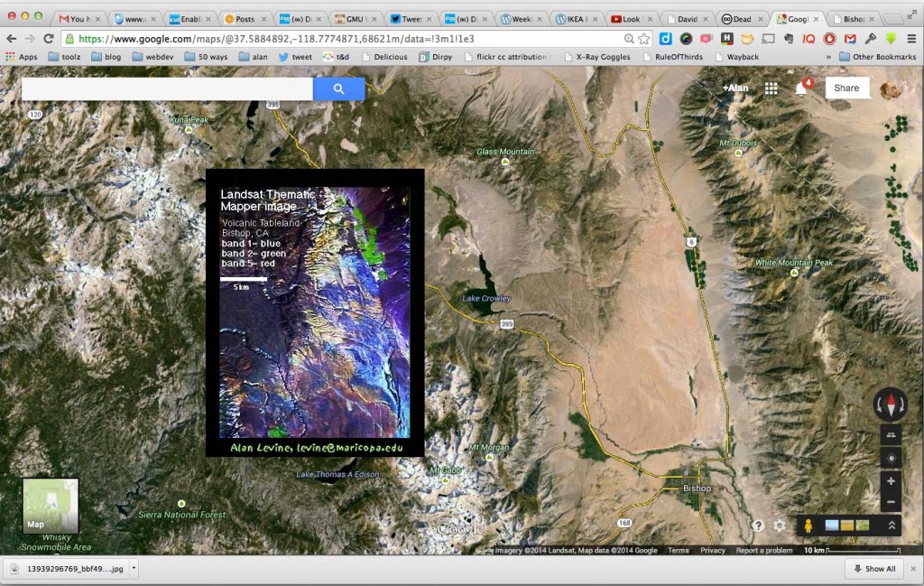Click the Report a problem link
Image resolution: width=924 pixels, height=586 pixels.
[x=763, y=550]
